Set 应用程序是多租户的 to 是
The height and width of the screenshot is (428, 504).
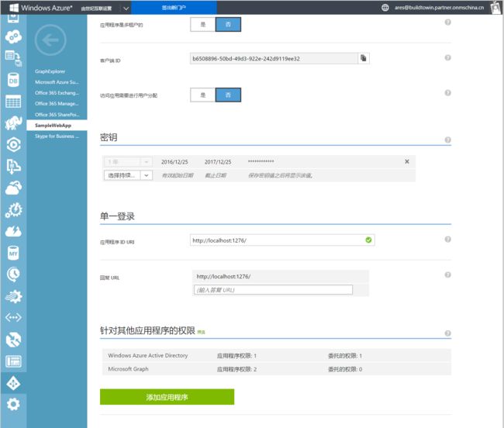pyautogui.click(x=203, y=24)
